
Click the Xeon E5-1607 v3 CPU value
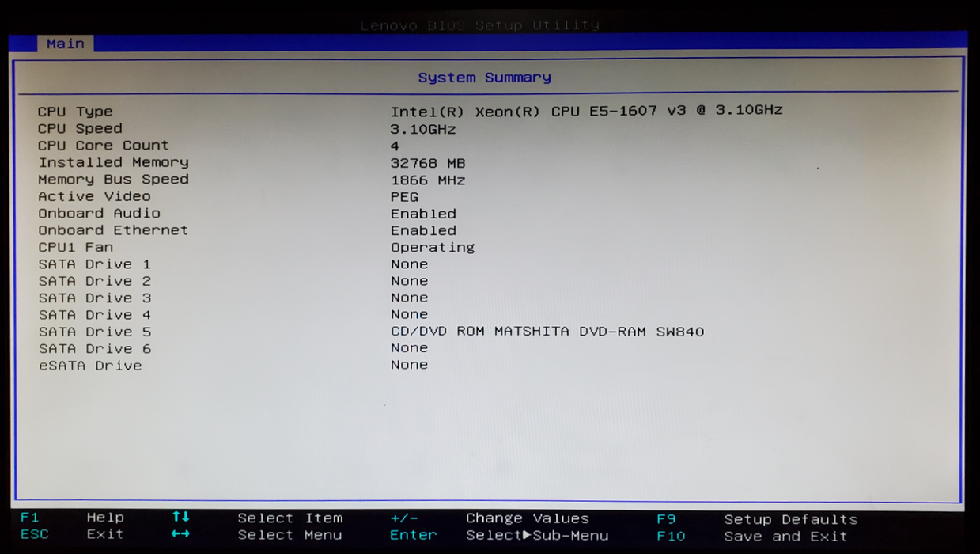pos(586,111)
